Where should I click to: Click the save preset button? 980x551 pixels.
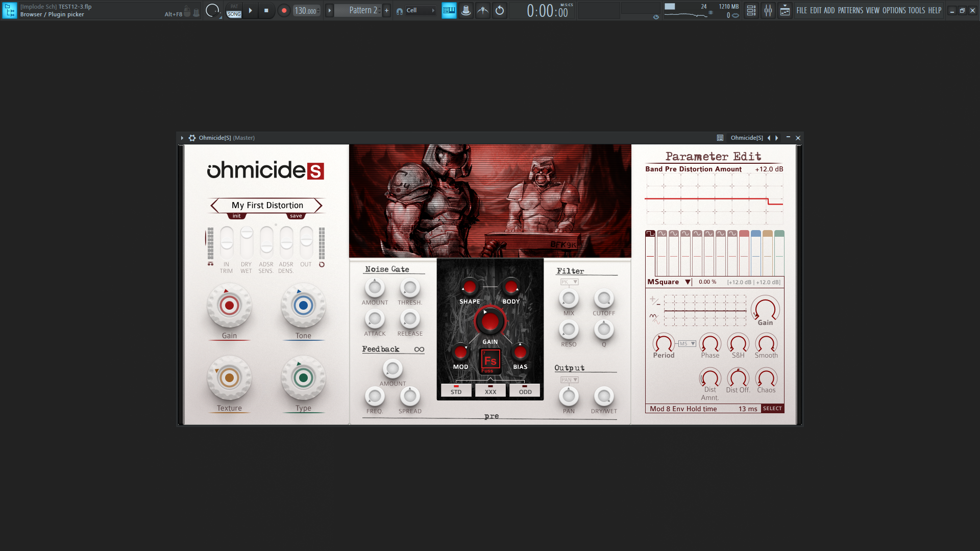(296, 216)
